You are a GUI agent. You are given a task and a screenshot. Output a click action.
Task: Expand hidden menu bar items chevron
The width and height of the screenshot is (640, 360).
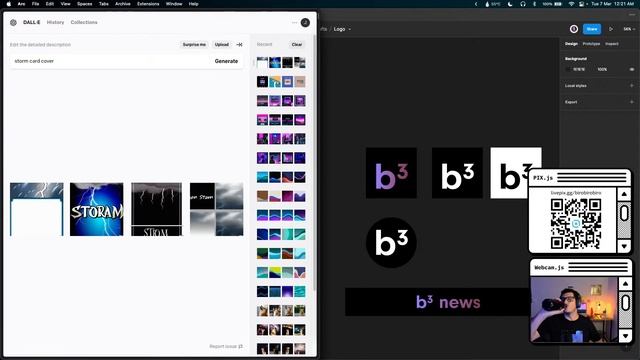click(x=476, y=4)
